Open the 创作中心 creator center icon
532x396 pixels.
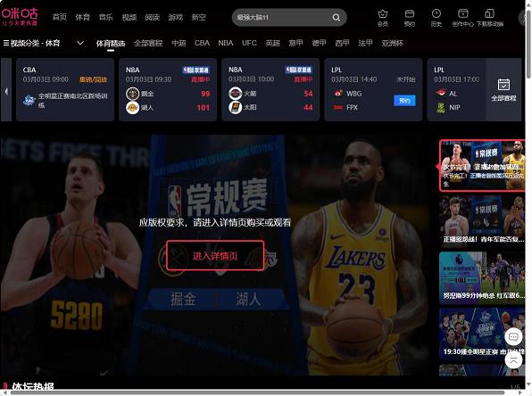(x=462, y=14)
